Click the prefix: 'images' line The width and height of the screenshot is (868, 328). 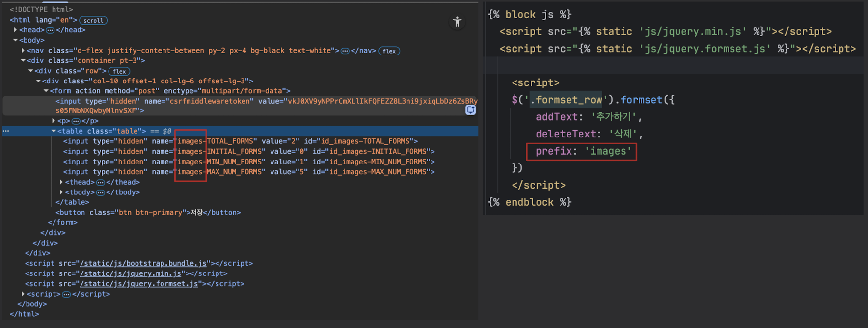(x=584, y=151)
